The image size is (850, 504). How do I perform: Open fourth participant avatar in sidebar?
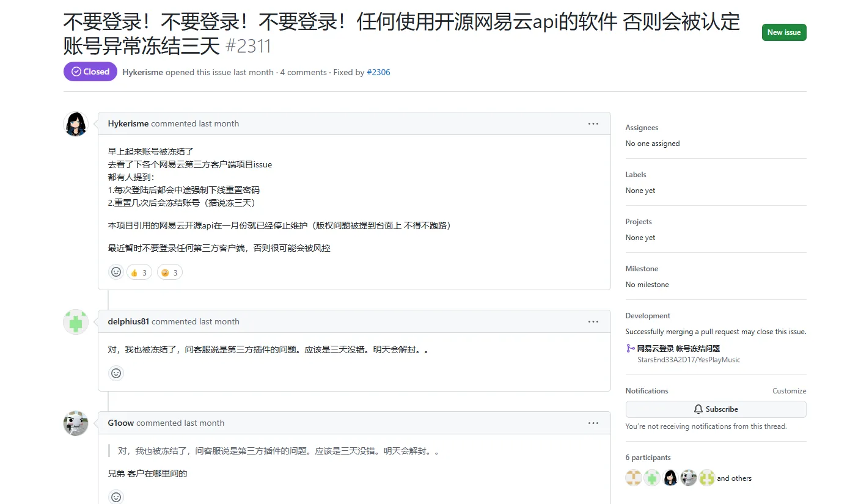click(689, 478)
